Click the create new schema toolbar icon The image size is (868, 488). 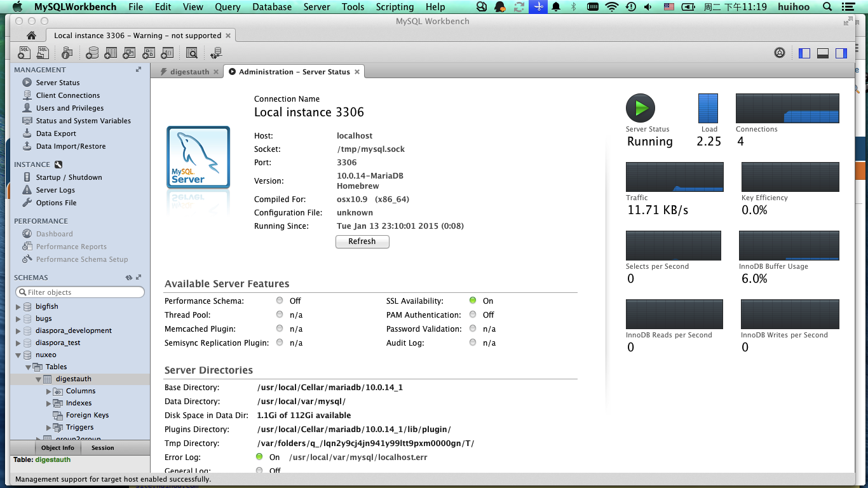(93, 53)
